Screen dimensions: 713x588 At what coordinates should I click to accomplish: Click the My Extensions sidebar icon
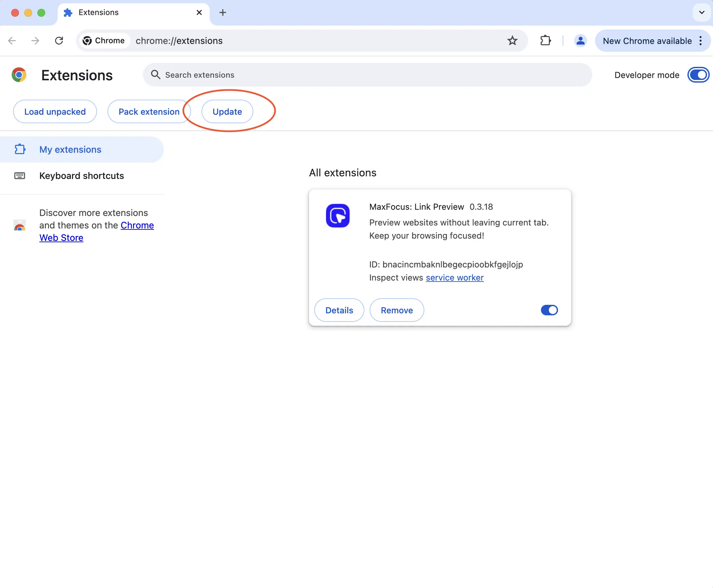pyautogui.click(x=20, y=149)
